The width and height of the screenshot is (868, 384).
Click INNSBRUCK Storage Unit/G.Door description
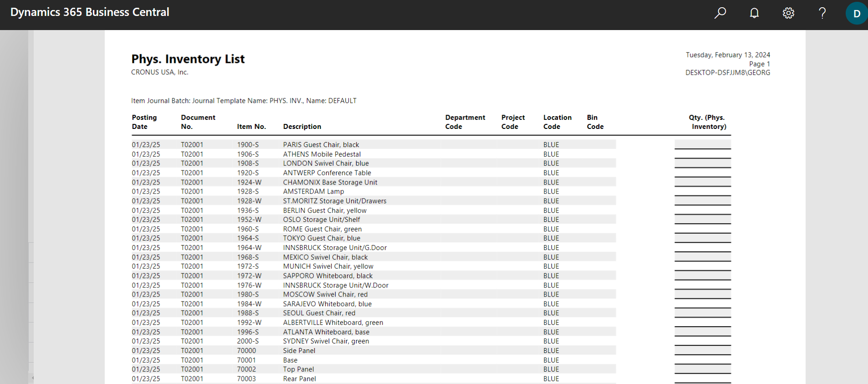pyautogui.click(x=335, y=248)
